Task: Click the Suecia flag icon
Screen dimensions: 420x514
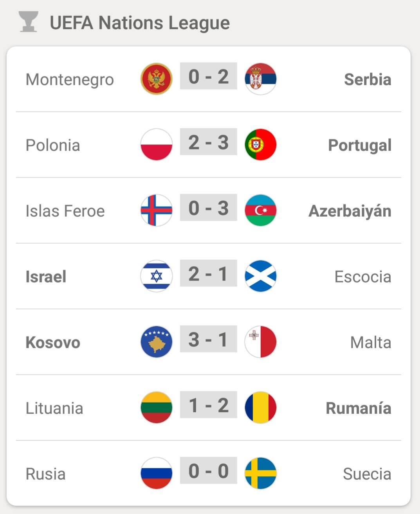Action: point(261,473)
